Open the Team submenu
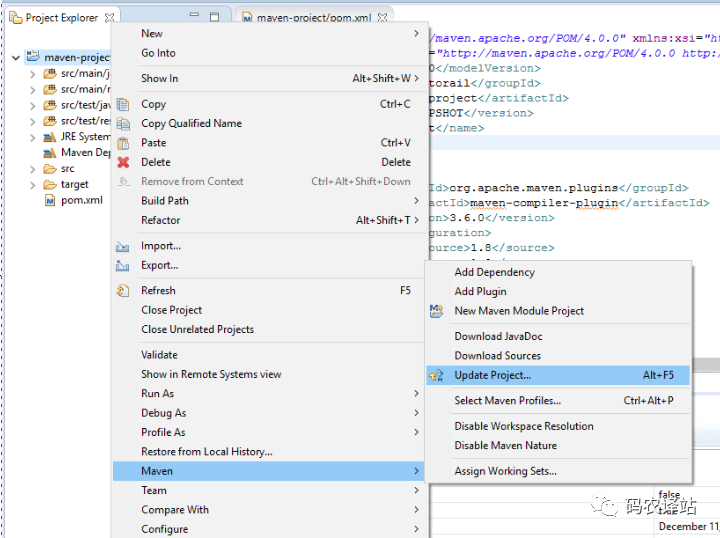The image size is (720, 538). point(268,490)
